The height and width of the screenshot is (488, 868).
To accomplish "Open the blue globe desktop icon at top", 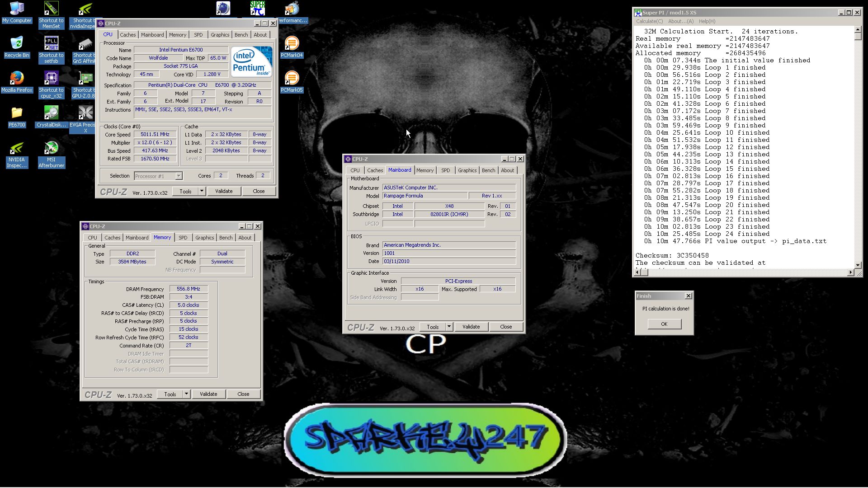I will 223,9.
